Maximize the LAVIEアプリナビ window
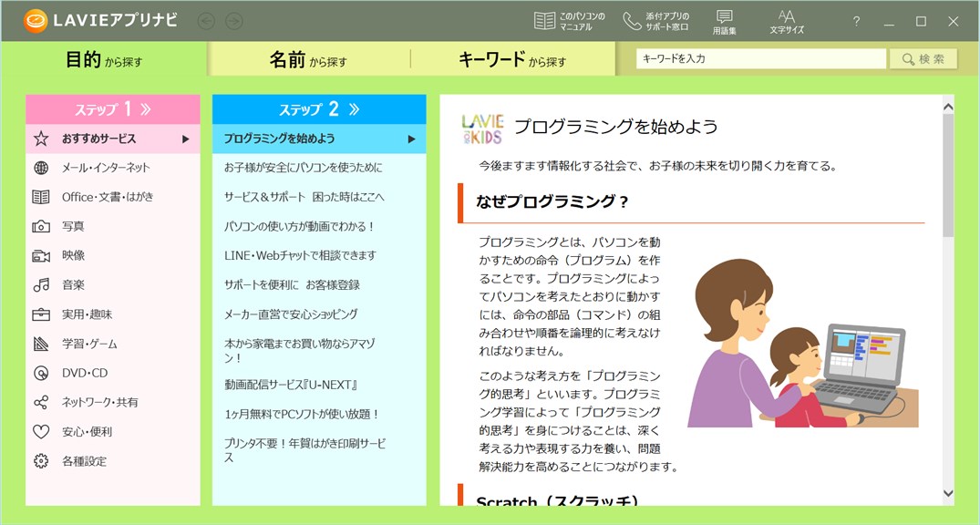 point(921,21)
